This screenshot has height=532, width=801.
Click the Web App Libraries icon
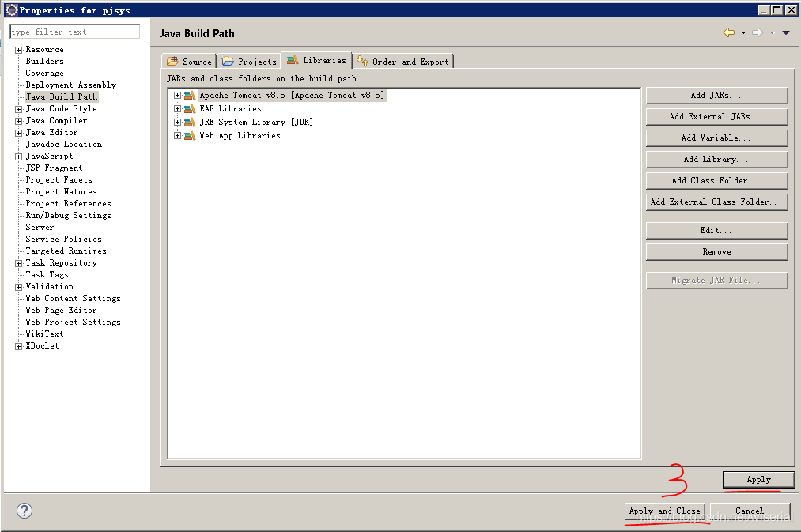click(x=190, y=136)
